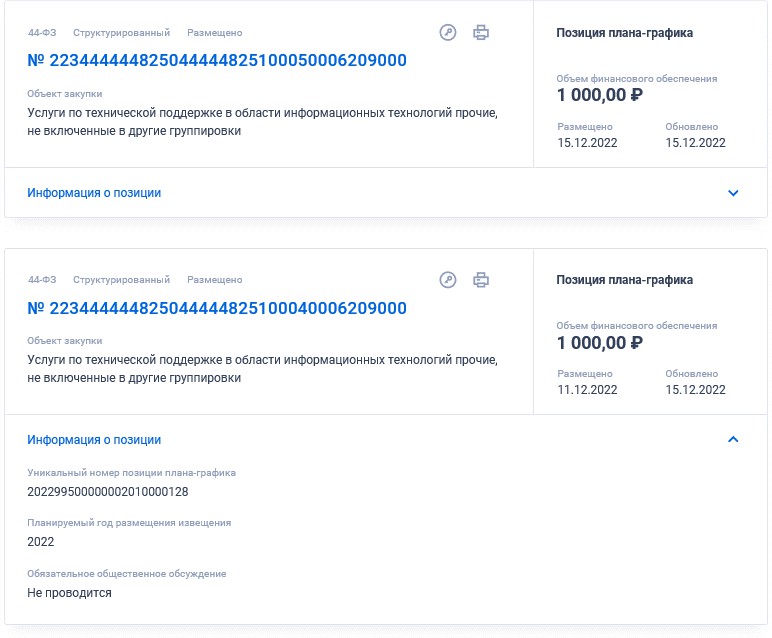Open electronic signature key icon for position ending 50006209000
This screenshot has height=638, width=772.
coord(448,32)
